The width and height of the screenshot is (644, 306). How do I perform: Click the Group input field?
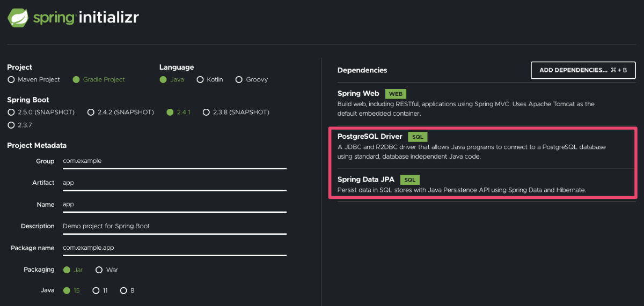(174, 161)
